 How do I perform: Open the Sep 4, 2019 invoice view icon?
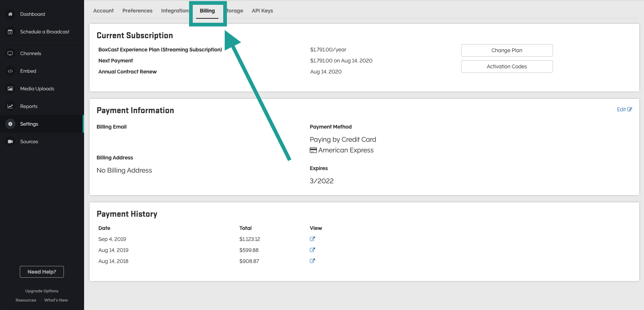[312, 239]
